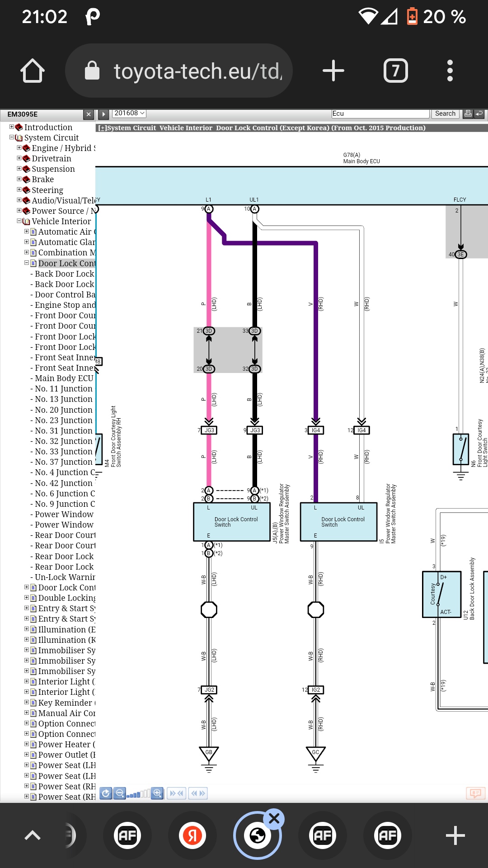The width and height of the screenshot is (488, 868).
Task: Reset diagram view with refresh icon
Action: point(106,793)
